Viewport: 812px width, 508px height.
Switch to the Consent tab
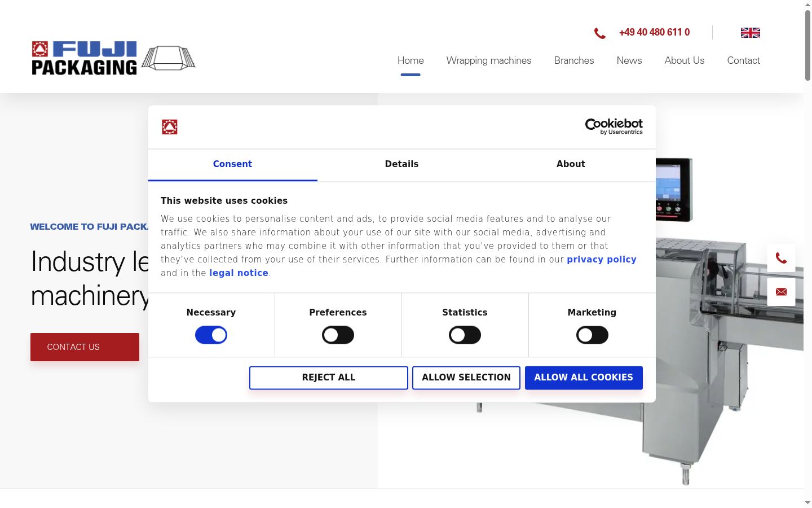[232, 164]
